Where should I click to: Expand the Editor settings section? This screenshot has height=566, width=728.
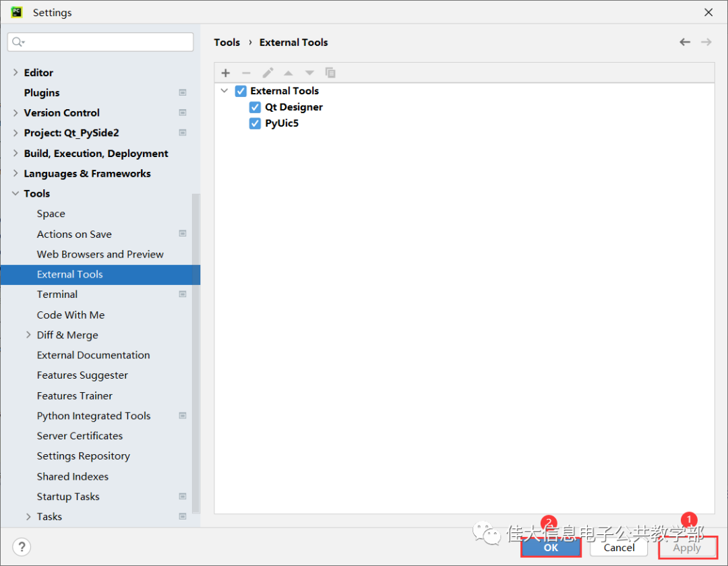pyautogui.click(x=16, y=73)
